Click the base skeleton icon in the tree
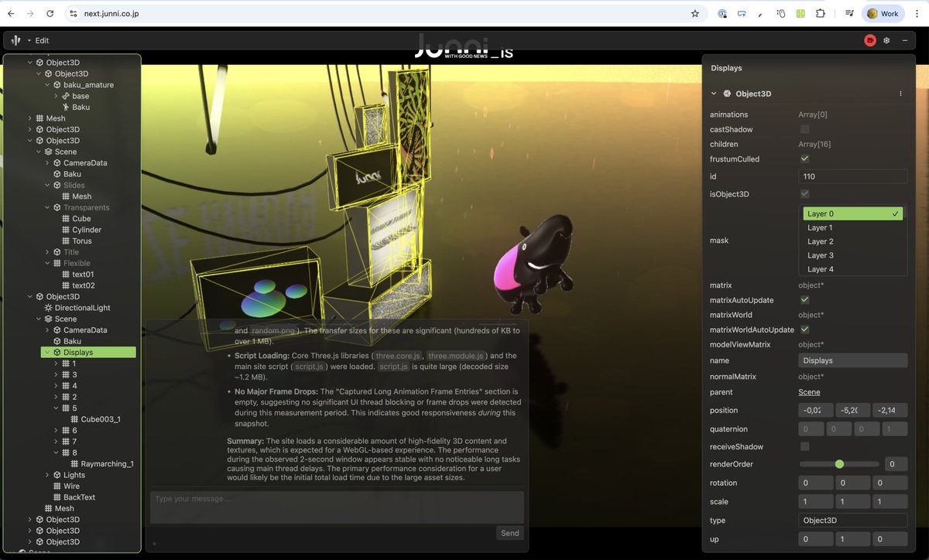 [x=67, y=95]
